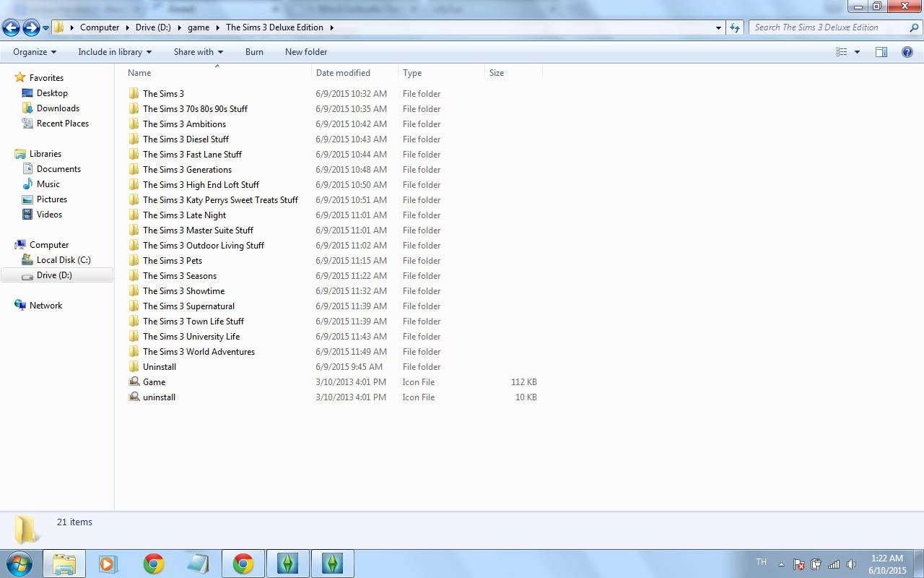Screen dimensions: 924x578
Task: Select game in the address breadcrumb
Action: tap(199, 27)
